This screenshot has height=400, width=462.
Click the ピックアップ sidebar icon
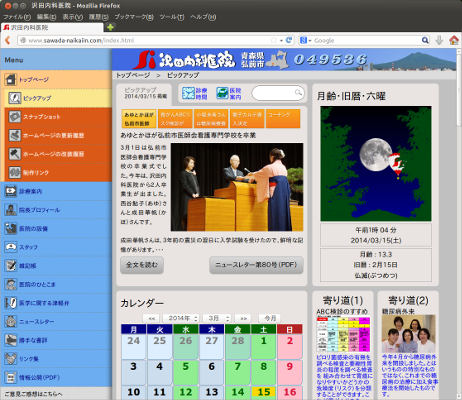coord(15,98)
